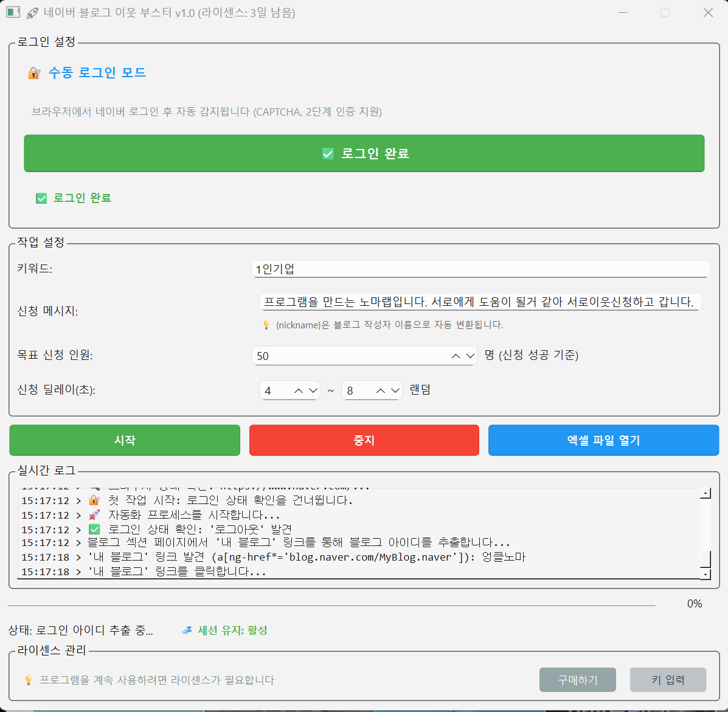Click the checkmark on the green 로그인 완료 button

328,154
